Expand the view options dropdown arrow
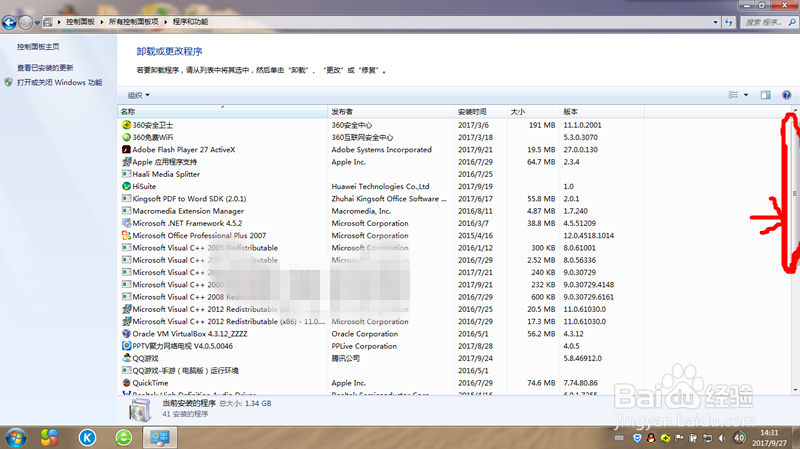The width and height of the screenshot is (800, 449). tap(746, 95)
